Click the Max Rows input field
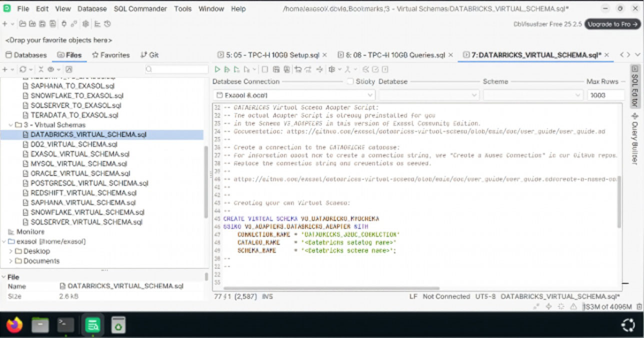This screenshot has height=338, width=644. click(x=605, y=95)
